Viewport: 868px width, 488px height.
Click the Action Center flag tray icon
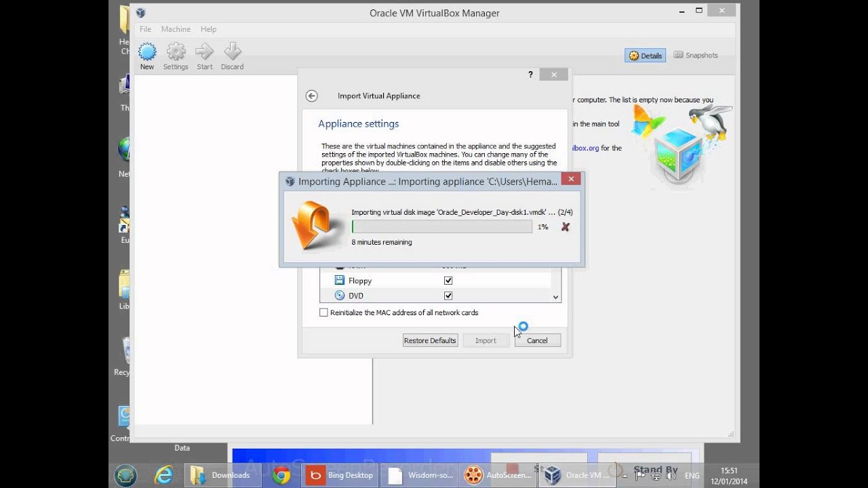[639, 476]
